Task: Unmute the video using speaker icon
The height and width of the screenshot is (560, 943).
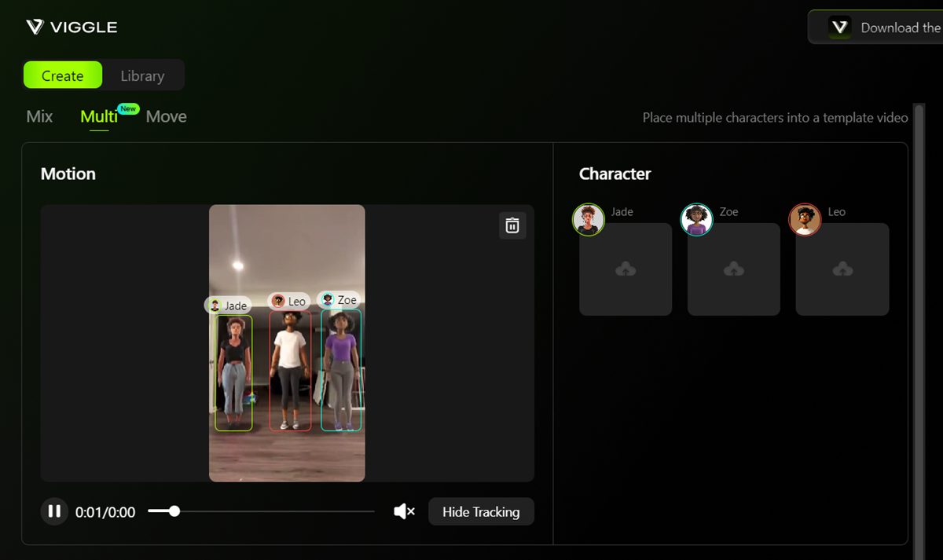Action: pos(404,512)
